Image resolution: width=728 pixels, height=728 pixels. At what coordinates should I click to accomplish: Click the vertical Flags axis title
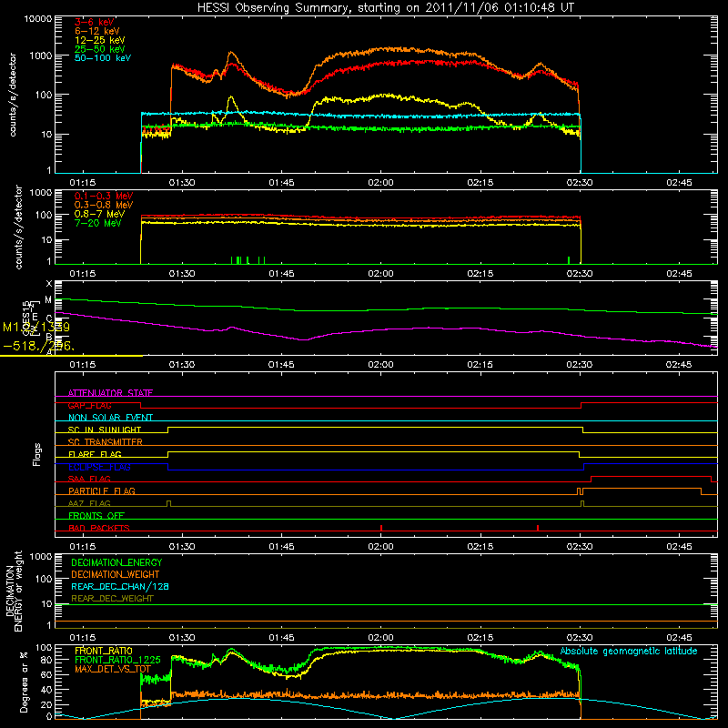point(36,454)
